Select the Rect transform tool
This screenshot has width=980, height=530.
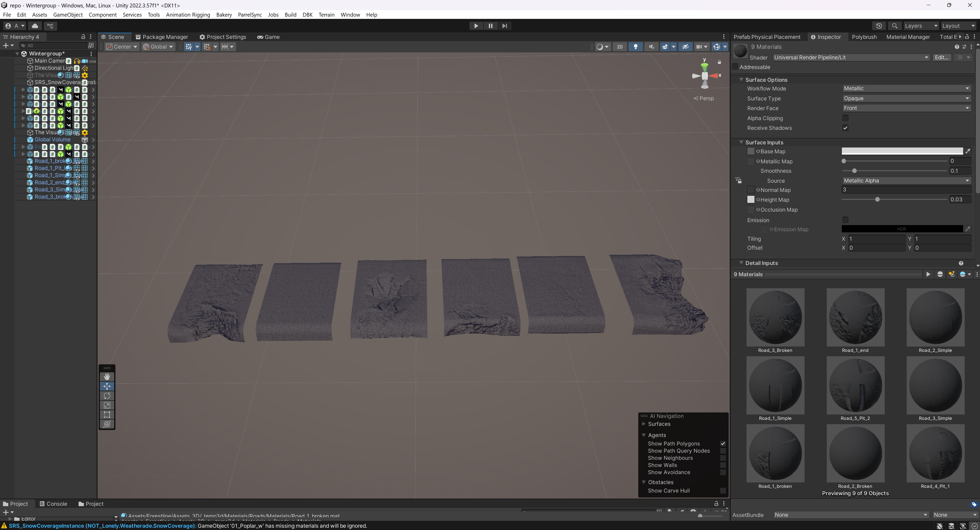coord(107,415)
